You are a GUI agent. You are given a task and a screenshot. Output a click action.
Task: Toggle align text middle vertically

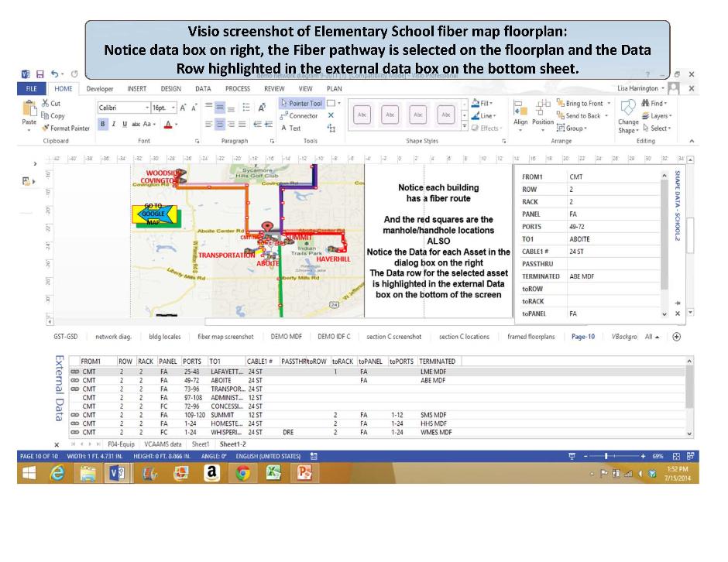220,108
